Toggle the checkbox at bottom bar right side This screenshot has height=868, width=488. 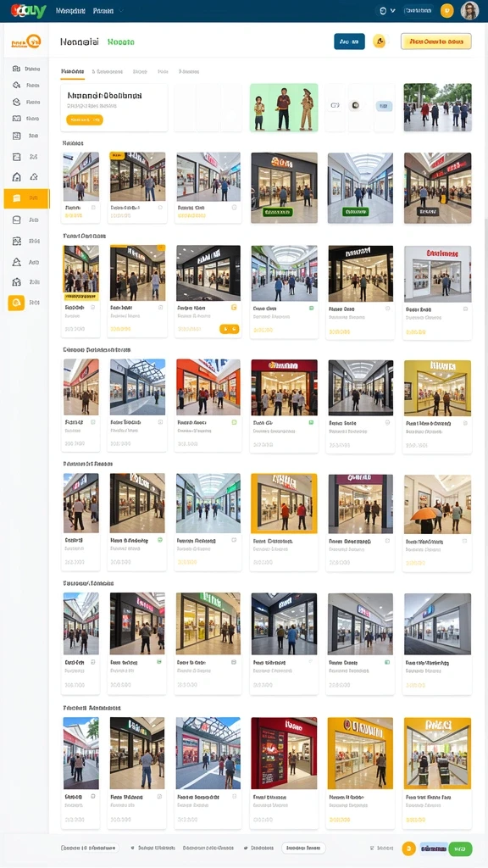372,848
